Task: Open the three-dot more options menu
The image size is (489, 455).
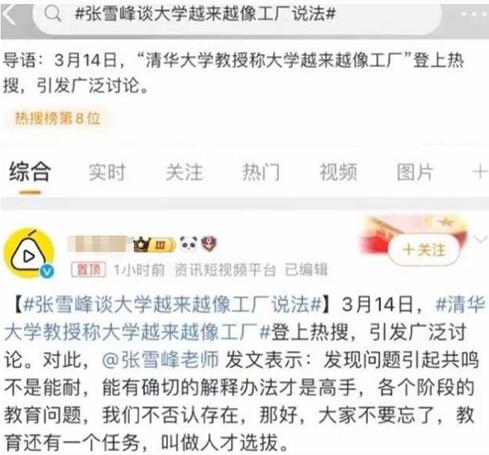Action: [474, 14]
